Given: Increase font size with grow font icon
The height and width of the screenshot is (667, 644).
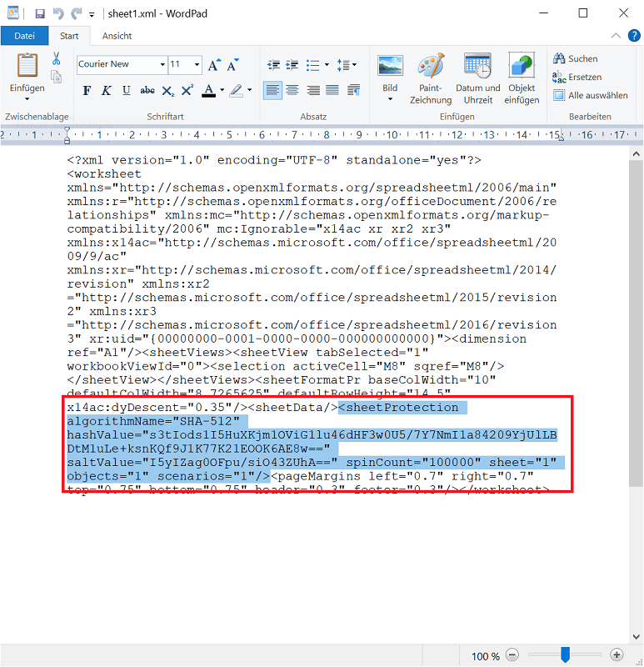Looking at the screenshot, I should pyautogui.click(x=214, y=65).
